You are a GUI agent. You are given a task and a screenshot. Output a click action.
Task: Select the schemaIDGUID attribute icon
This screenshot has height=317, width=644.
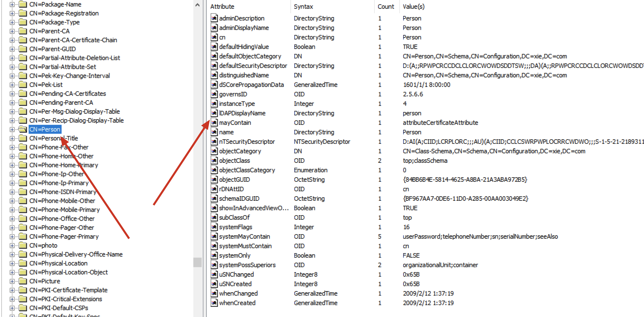pos(214,198)
